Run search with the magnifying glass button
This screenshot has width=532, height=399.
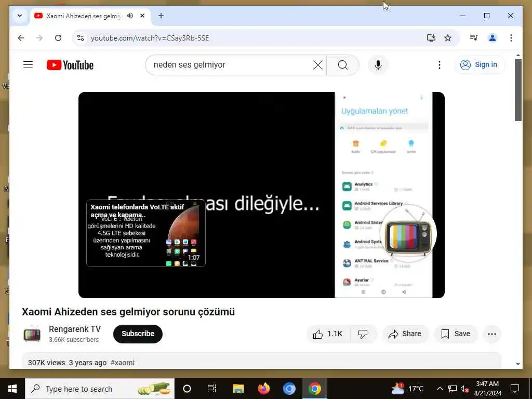pyautogui.click(x=343, y=65)
